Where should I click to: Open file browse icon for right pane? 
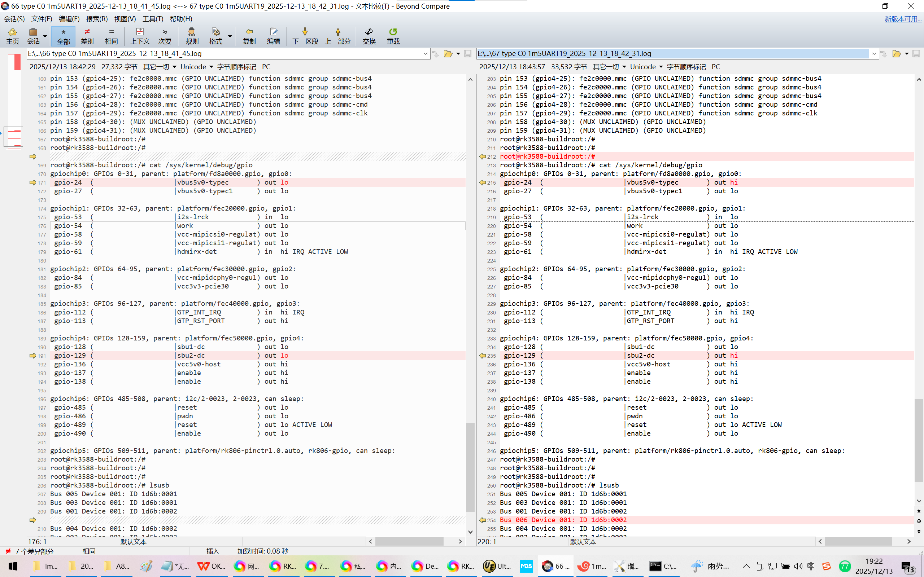[896, 54]
